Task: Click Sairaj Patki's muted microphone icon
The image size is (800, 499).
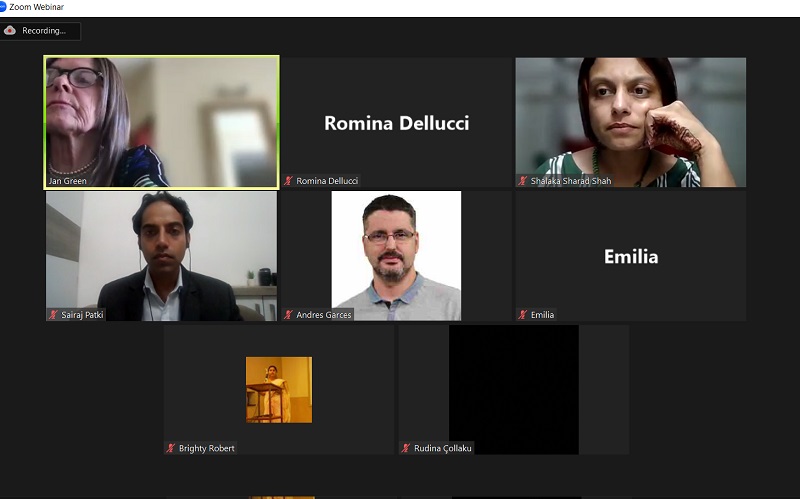Action: pos(54,315)
